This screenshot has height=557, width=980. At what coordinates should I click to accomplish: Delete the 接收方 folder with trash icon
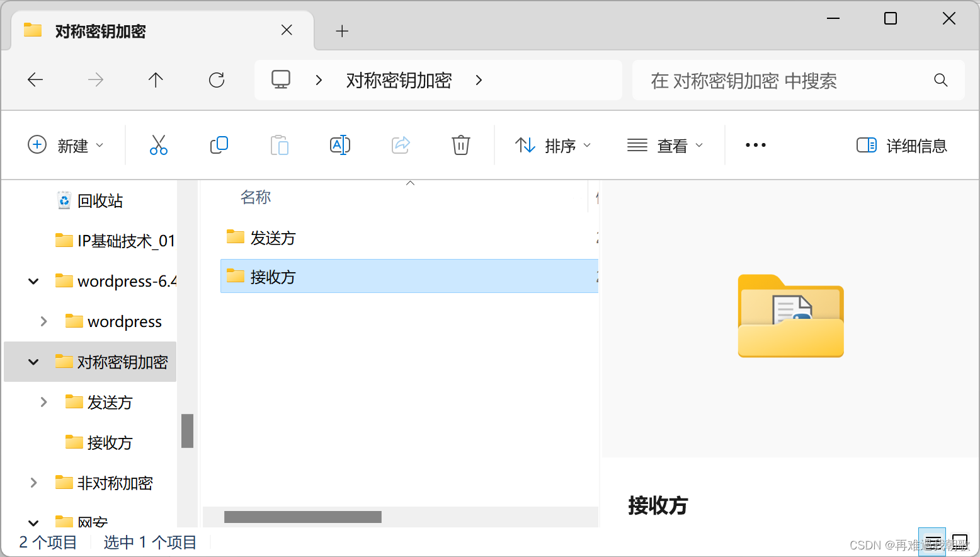pyautogui.click(x=460, y=145)
